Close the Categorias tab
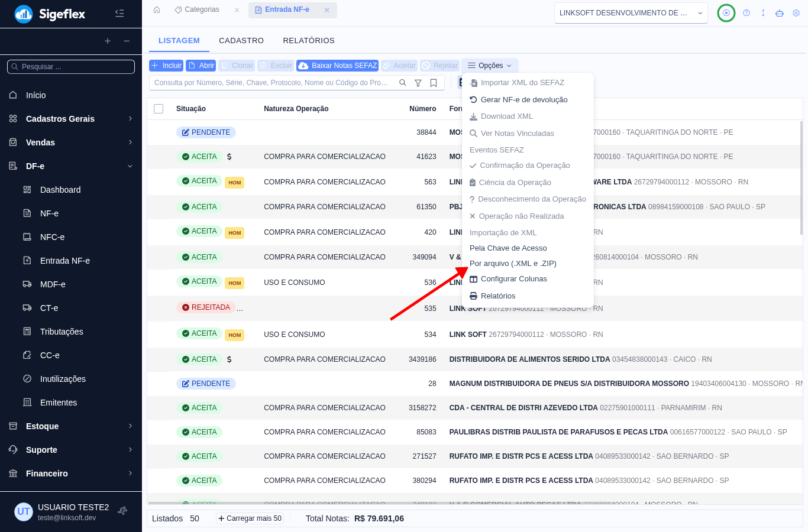Image resolution: width=808 pixels, height=532 pixels. coord(237,10)
